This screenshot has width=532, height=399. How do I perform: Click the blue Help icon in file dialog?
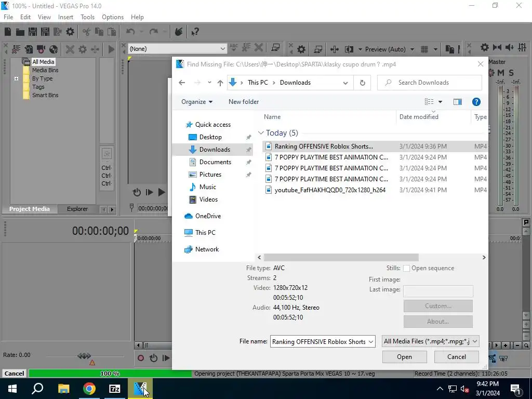point(476,102)
